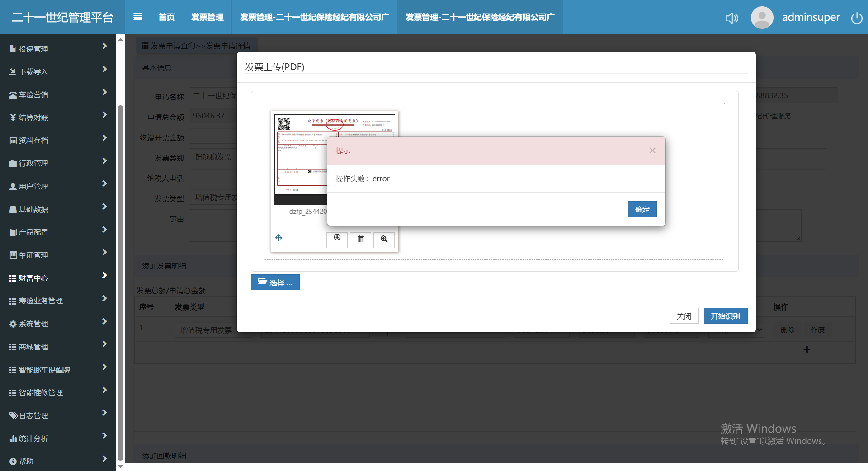Click 确定 in the error dialog
The height and width of the screenshot is (471, 868).
click(x=642, y=209)
